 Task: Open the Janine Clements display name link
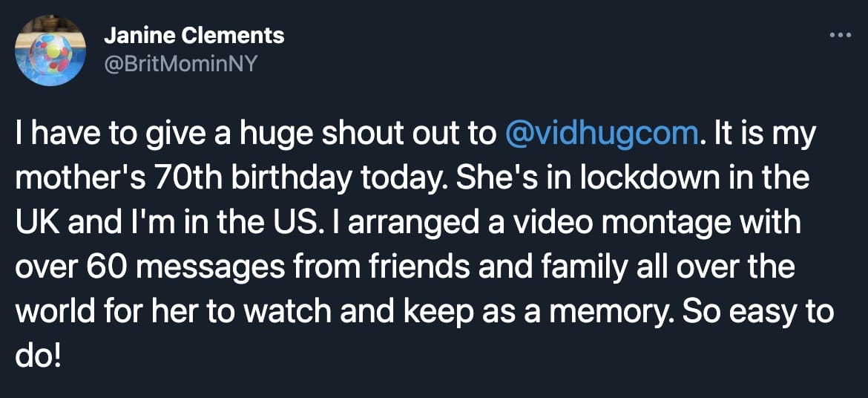click(x=194, y=35)
